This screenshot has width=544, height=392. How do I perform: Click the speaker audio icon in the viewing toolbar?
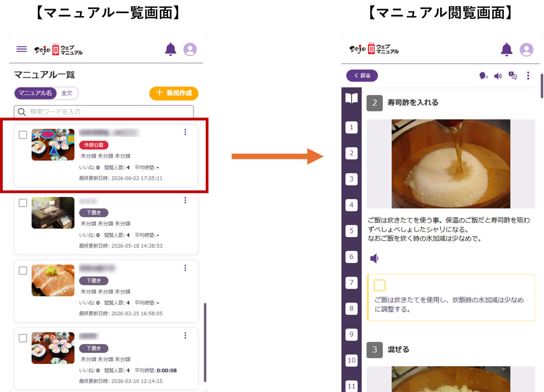pyautogui.click(x=498, y=76)
